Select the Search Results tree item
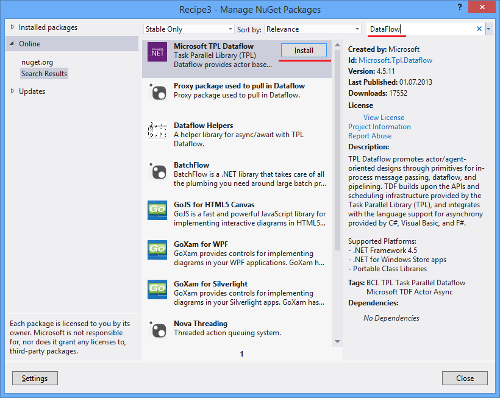The width and height of the screenshot is (500, 398). 44,73
